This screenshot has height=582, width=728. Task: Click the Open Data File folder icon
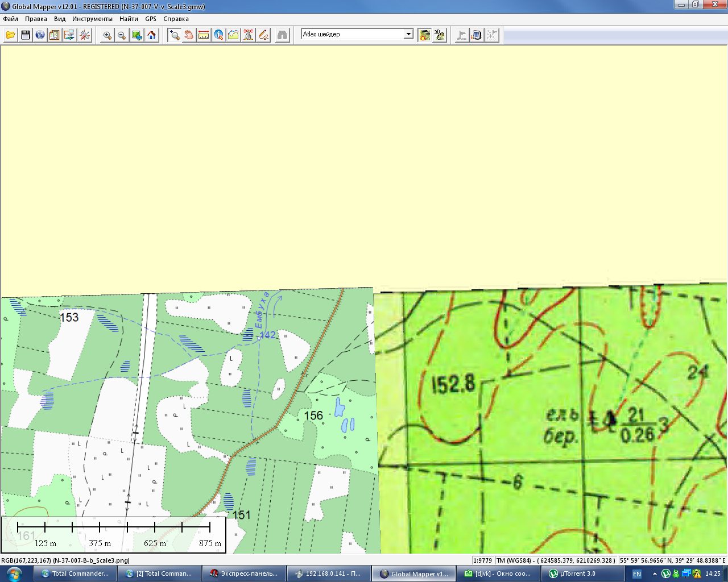10,35
